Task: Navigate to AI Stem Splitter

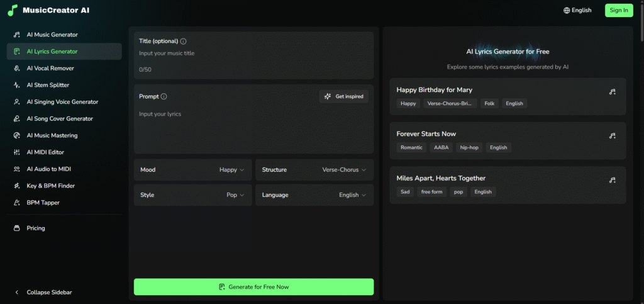Action: [x=64, y=86]
